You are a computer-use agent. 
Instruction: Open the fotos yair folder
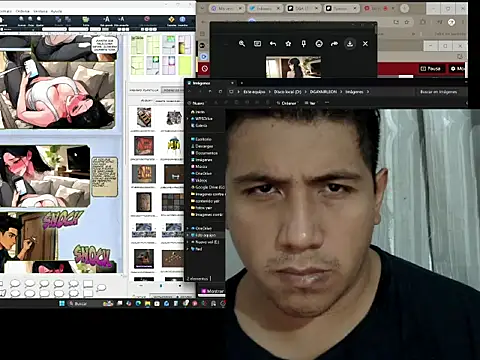pos(201,208)
